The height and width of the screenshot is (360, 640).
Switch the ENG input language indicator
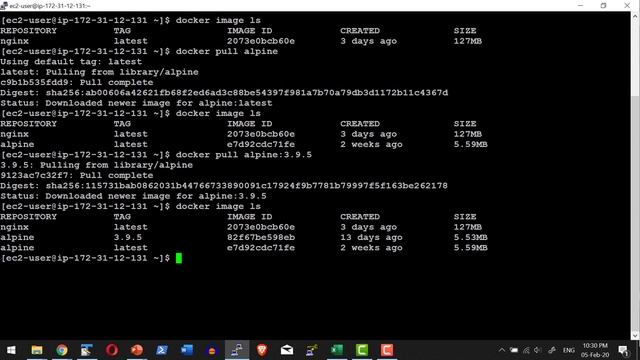click(569, 350)
